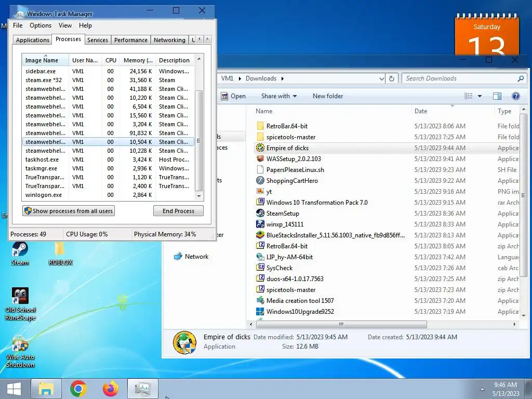This screenshot has height=399, width=532.
Task: Show hidden system tray icons
Action: click(482, 389)
